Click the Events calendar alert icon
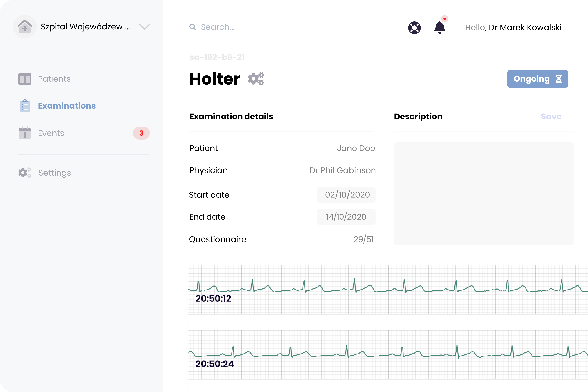588x392 pixels. pyautogui.click(x=25, y=133)
